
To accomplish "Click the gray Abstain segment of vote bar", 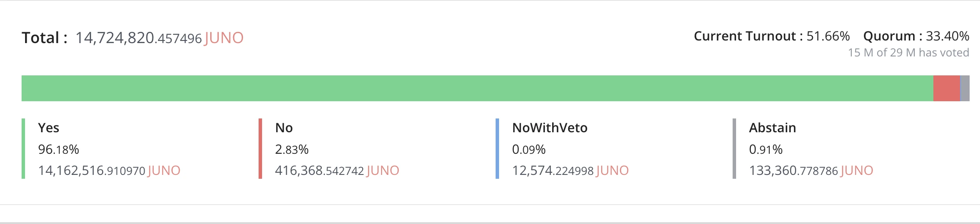I will click(965, 88).
